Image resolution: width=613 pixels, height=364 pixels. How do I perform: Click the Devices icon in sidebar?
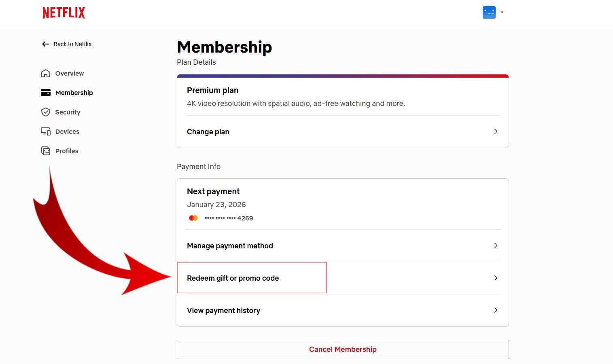pos(46,131)
